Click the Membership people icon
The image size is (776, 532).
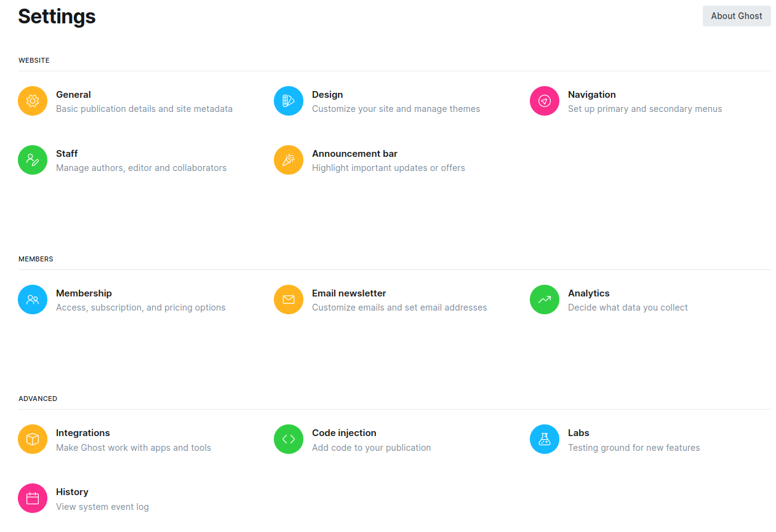32,300
